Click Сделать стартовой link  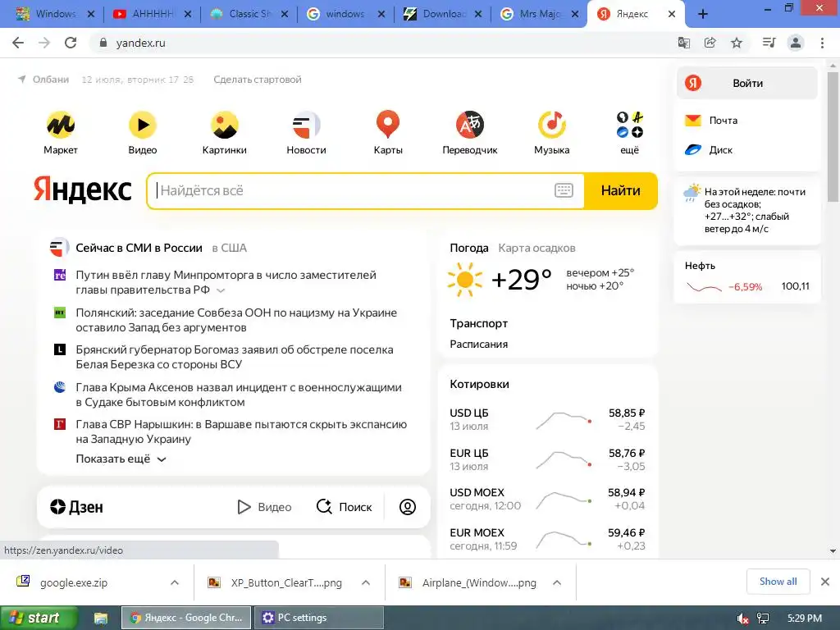pyautogui.click(x=257, y=80)
